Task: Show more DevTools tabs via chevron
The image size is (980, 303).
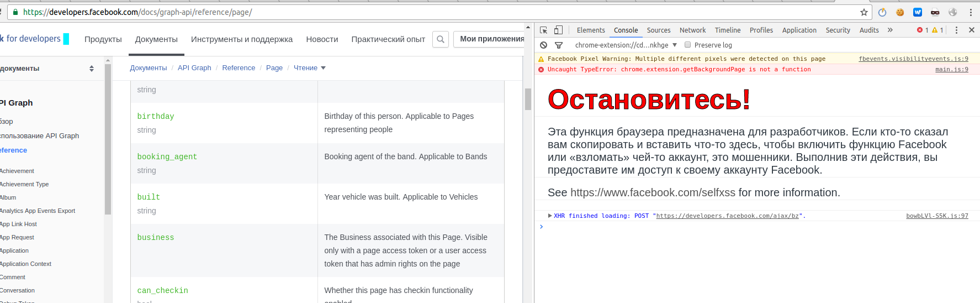Action: [x=890, y=30]
